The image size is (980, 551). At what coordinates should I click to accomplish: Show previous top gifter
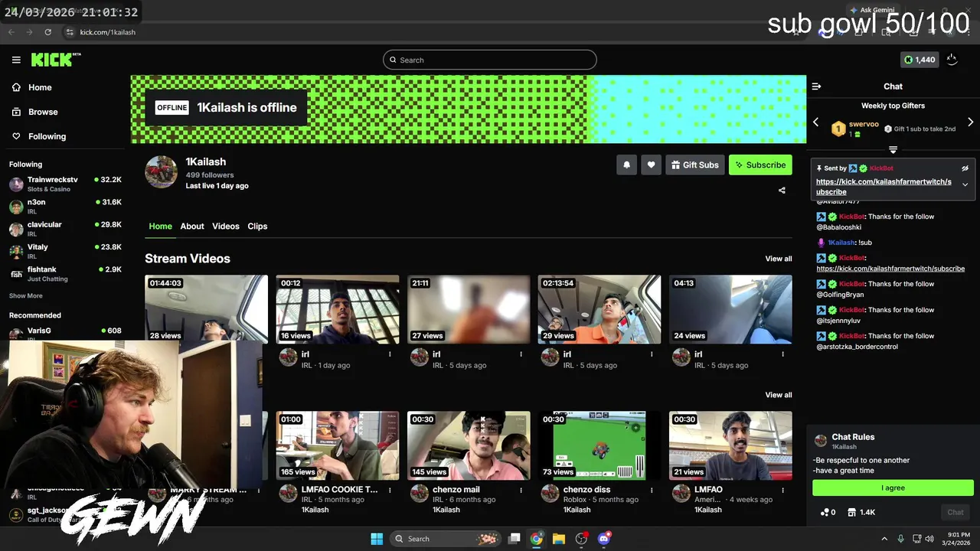(815, 122)
